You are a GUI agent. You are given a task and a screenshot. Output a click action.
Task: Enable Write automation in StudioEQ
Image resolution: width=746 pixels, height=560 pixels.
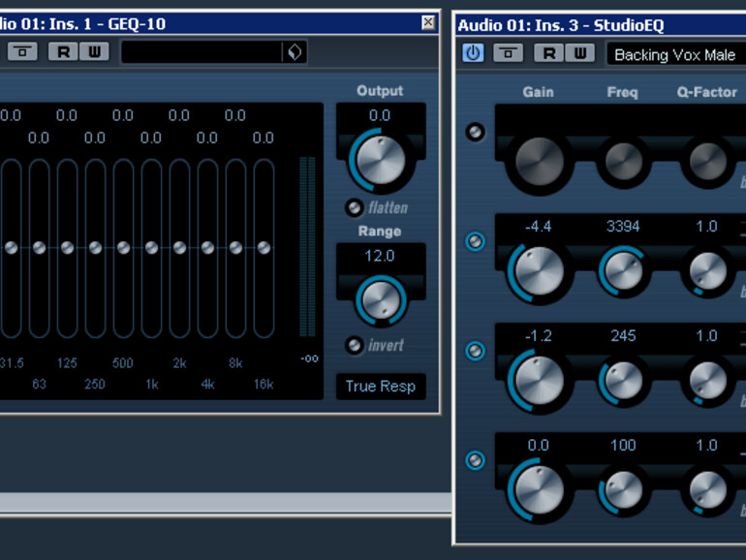580,53
